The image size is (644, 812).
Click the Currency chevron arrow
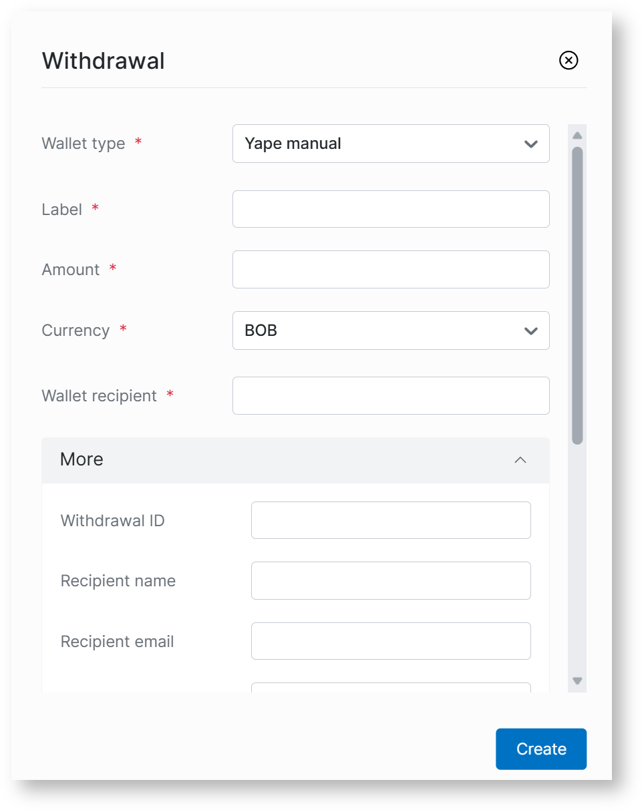tap(531, 331)
